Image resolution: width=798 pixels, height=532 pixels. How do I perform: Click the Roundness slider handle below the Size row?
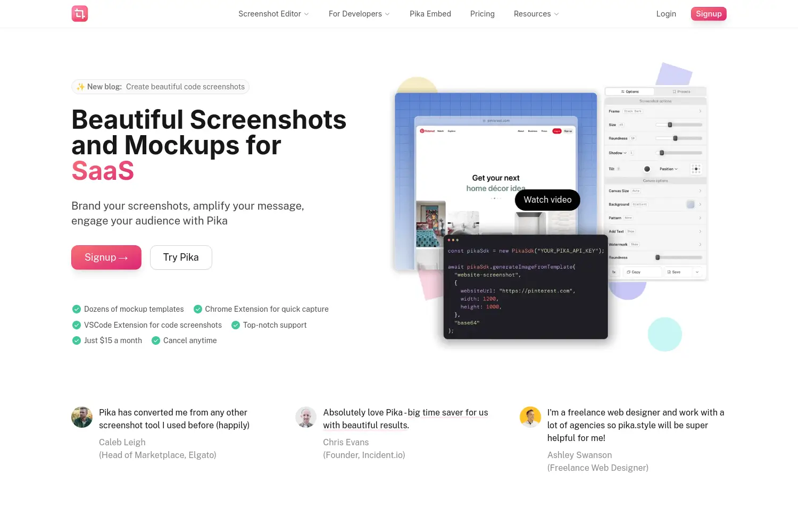coord(675,138)
